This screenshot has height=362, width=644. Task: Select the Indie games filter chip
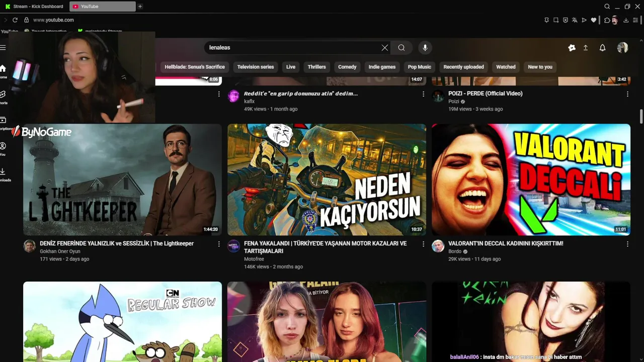point(382,67)
